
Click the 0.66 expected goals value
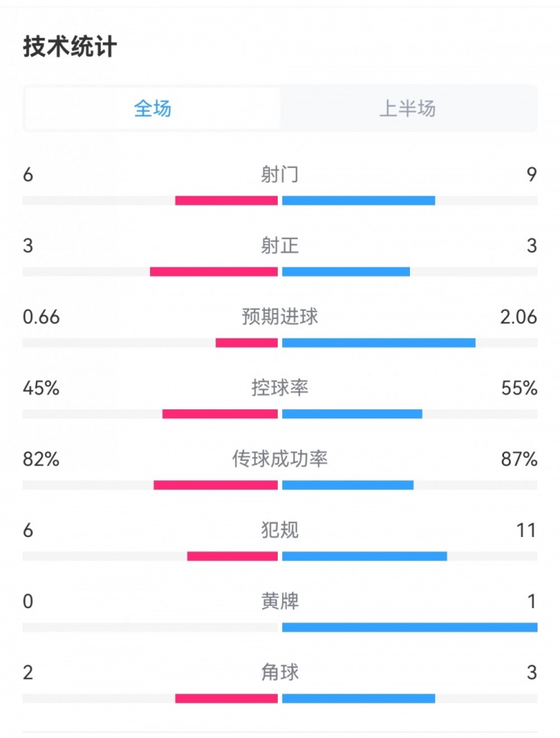pos(42,317)
